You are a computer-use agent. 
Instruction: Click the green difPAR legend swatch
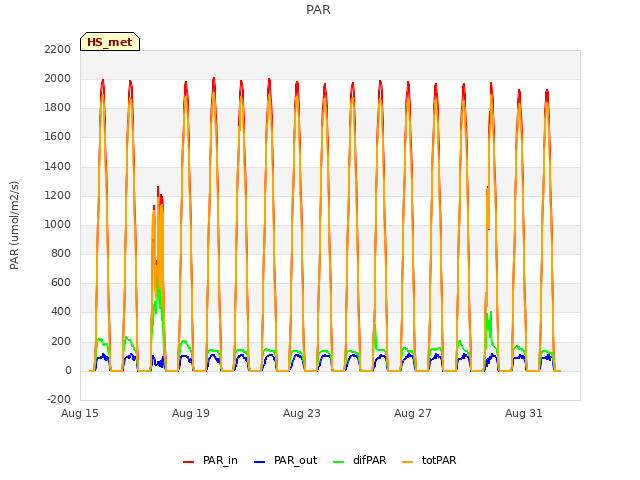(x=339, y=462)
